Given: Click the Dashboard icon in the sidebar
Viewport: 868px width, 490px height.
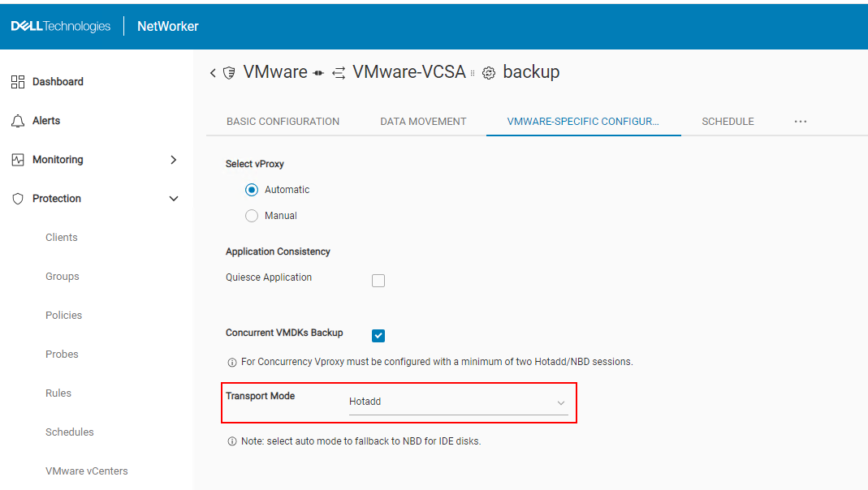Looking at the screenshot, I should pyautogui.click(x=18, y=81).
